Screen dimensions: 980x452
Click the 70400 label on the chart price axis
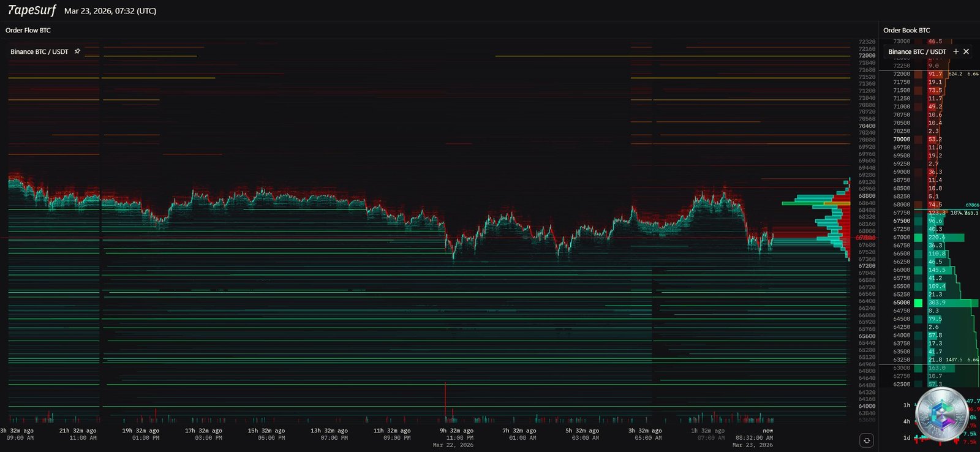[867, 126]
